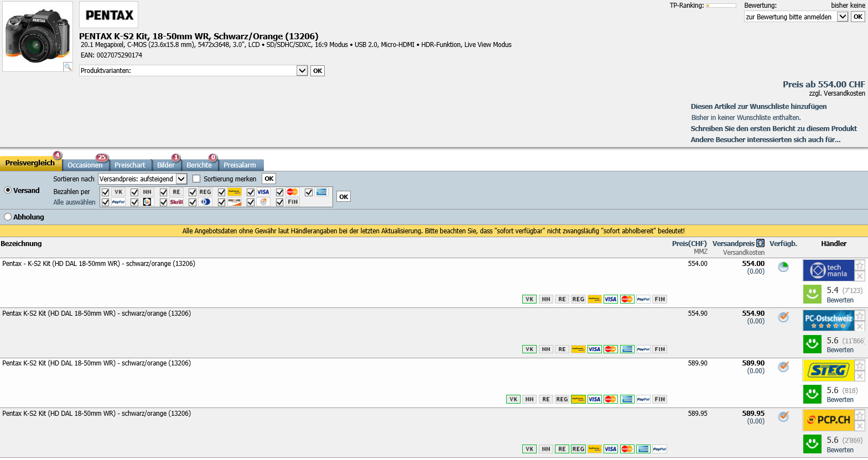Click the home icon beside Versandpreis header
Viewport: 868px width, 460px height.
coord(760,243)
